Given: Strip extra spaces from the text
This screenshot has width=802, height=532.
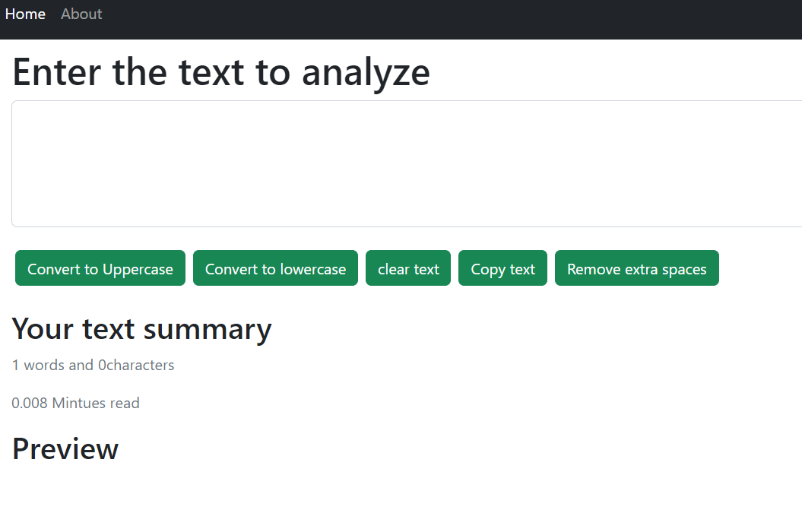Looking at the screenshot, I should click(637, 268).
